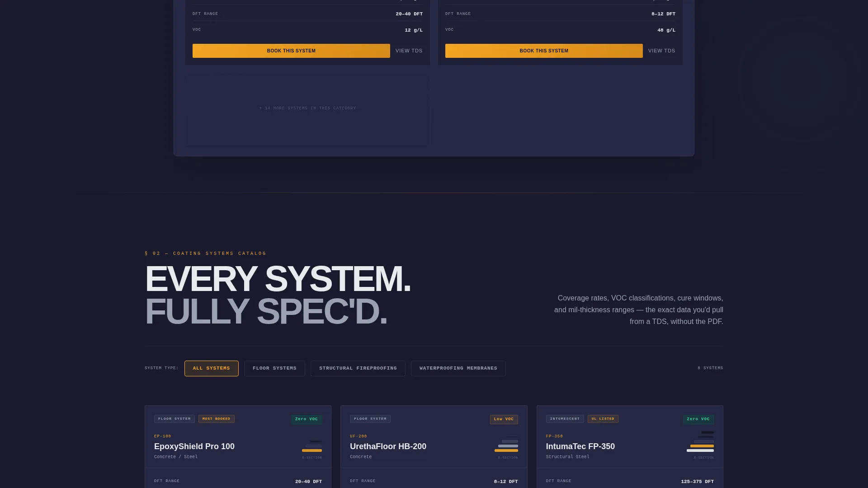Click the Zero VOC badge on IntumaTec FP-350
The width and height of the screenshot is (868, 488).
tap(698, 419)
